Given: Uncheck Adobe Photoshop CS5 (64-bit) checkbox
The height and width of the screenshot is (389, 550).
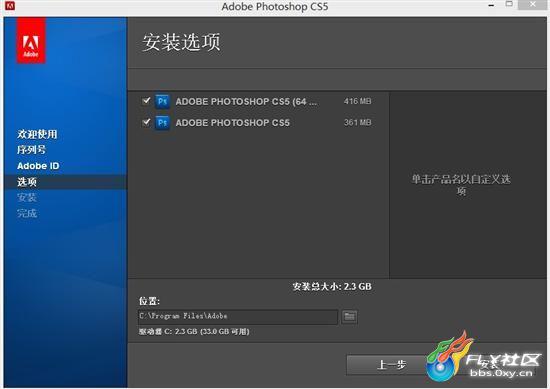Looking at the screenshot, I should (x=146, y=101).
